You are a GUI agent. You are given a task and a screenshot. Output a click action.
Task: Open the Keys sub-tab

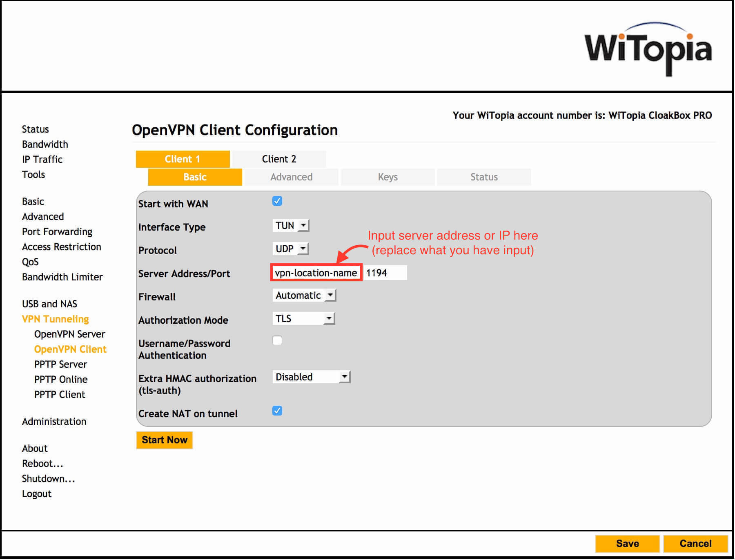coord(388,177)
